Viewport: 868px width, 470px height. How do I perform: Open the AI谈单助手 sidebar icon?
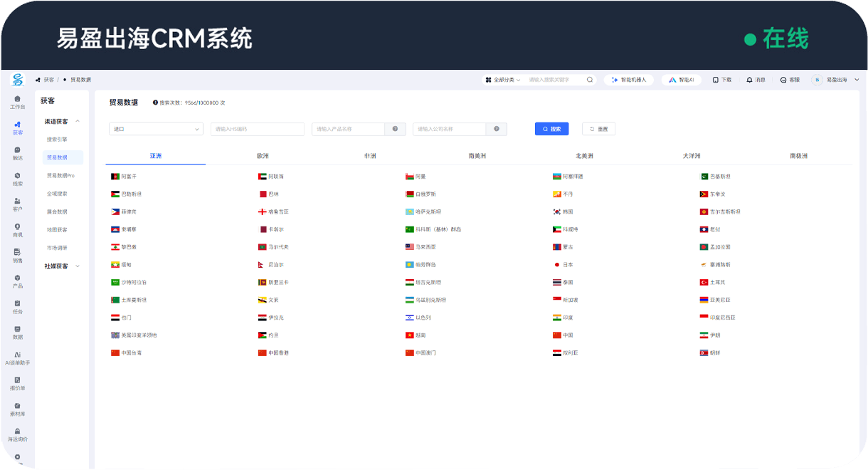click(x=17, y=357)
